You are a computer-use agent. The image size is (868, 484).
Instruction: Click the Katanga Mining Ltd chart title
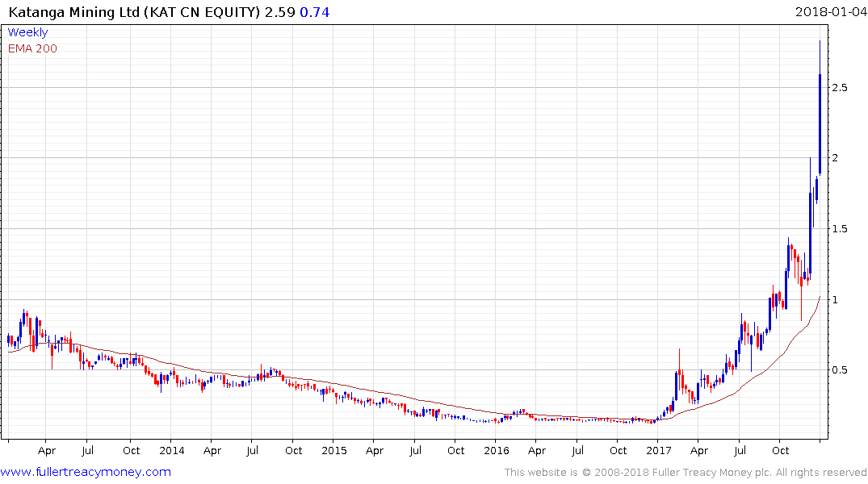(x=134, y=11)
